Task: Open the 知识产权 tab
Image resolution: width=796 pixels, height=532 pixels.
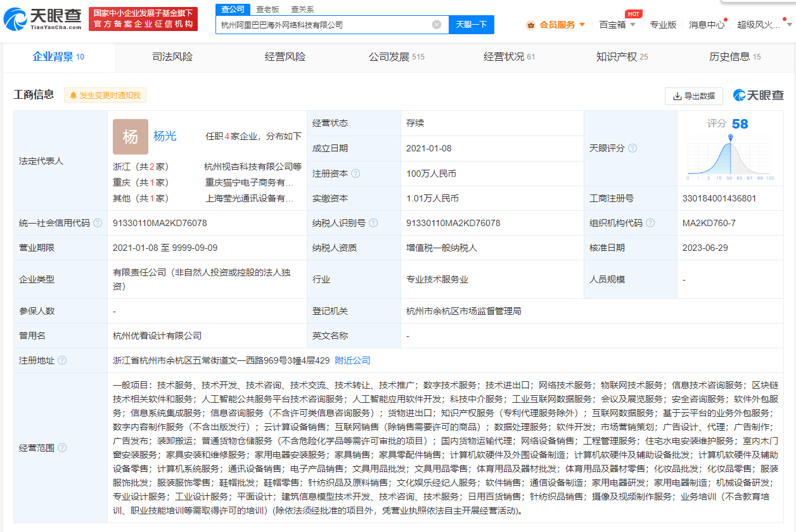Action: coord(622,57)
